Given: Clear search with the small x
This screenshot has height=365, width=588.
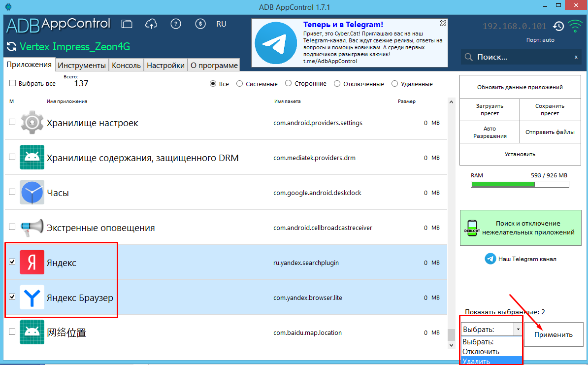Looking at the screenshot, I should pos(576,57).
